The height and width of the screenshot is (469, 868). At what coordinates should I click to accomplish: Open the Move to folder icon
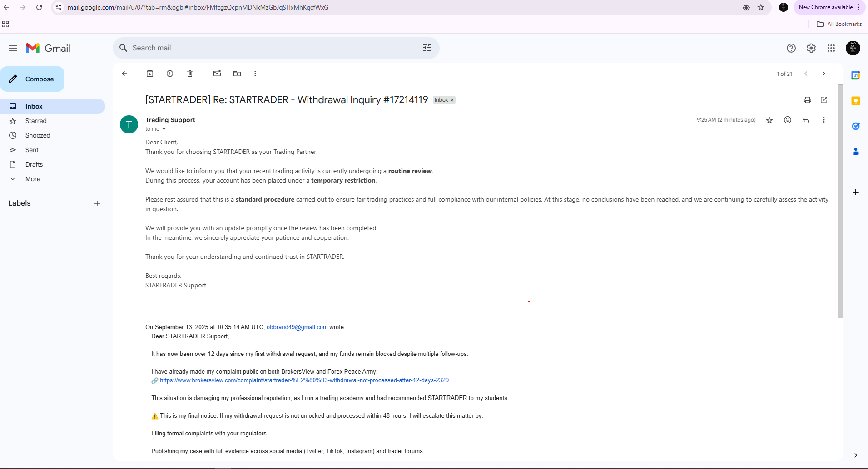(x=237, y=74)
